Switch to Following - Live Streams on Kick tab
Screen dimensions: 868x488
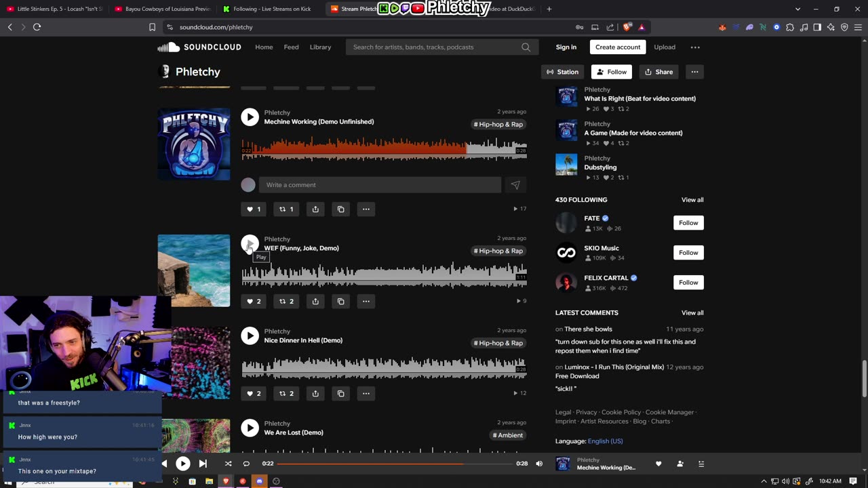tap(271, 9)
